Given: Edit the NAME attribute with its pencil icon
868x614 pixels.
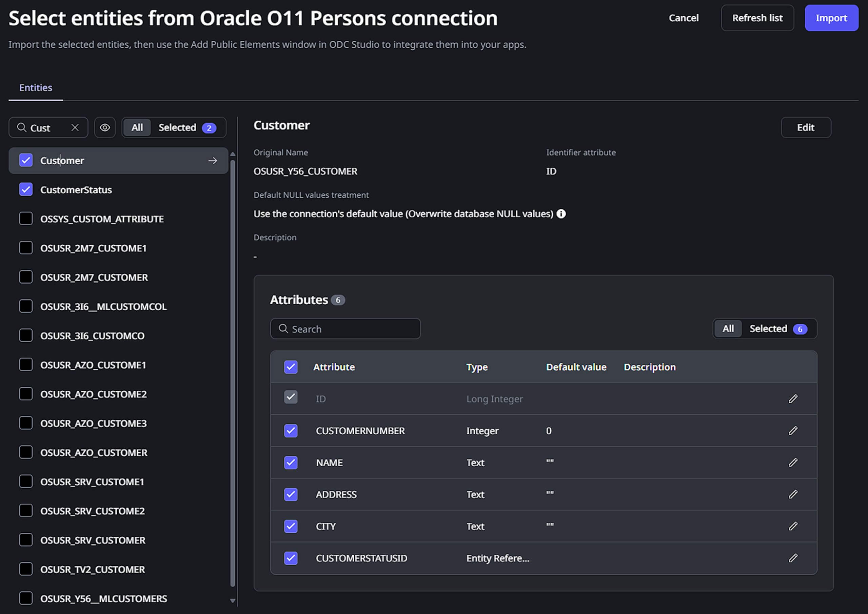Looking at the screenshot, I should 793,463.
